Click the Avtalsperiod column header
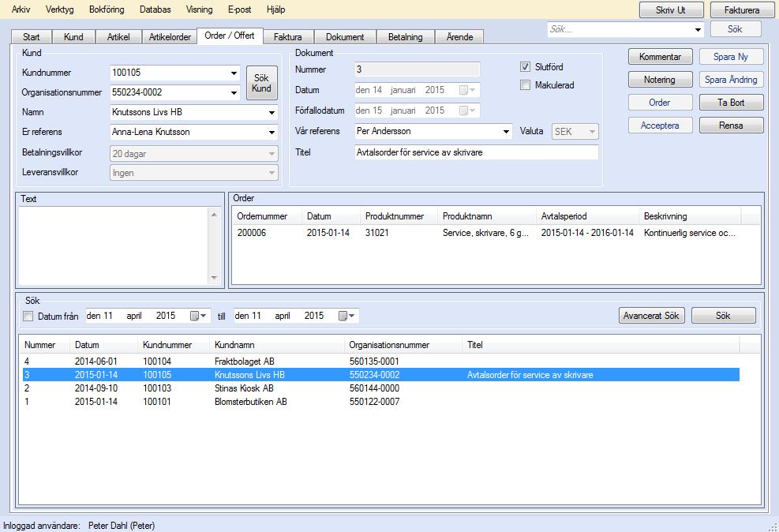Image resolution: width=779 pixels, height=532 pixels. [x=588, y=216]
